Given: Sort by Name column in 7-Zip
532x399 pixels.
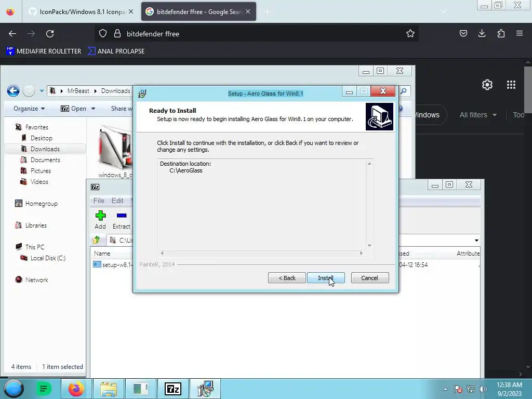Looking at the screenshot, I should click(102, 254).
